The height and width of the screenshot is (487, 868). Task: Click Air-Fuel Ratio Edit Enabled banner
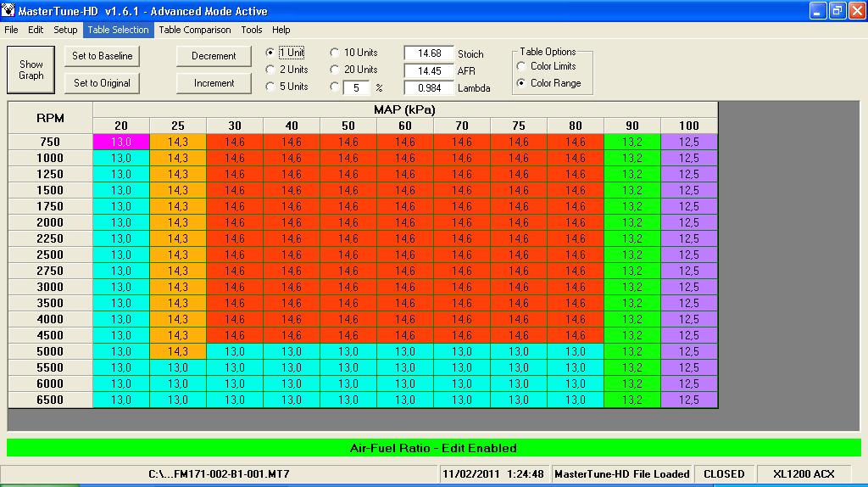[x=433, y=448]
